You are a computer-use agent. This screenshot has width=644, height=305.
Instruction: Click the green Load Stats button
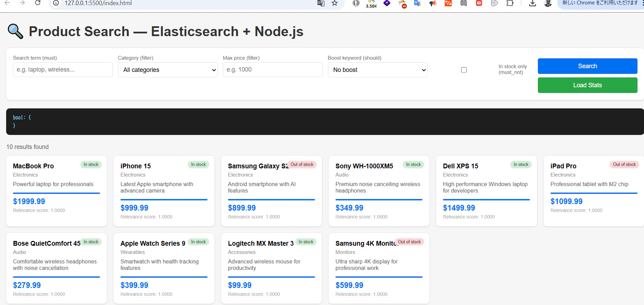click(x=588, y=85)
